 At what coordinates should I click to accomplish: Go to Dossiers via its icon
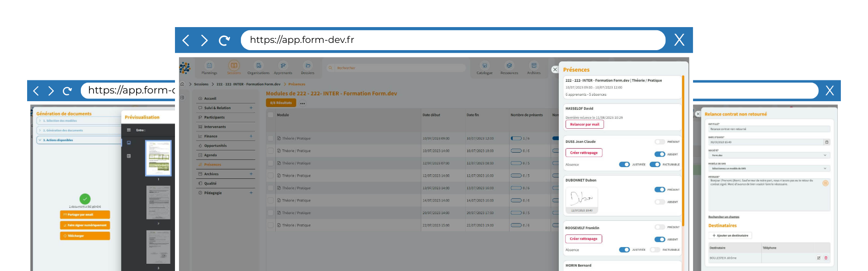click(307, 65)
